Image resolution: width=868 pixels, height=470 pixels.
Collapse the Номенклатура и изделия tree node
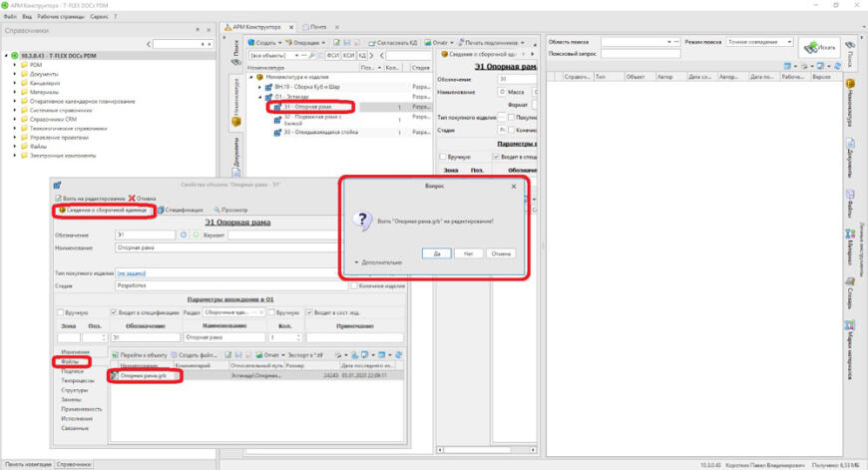point(250,77)
